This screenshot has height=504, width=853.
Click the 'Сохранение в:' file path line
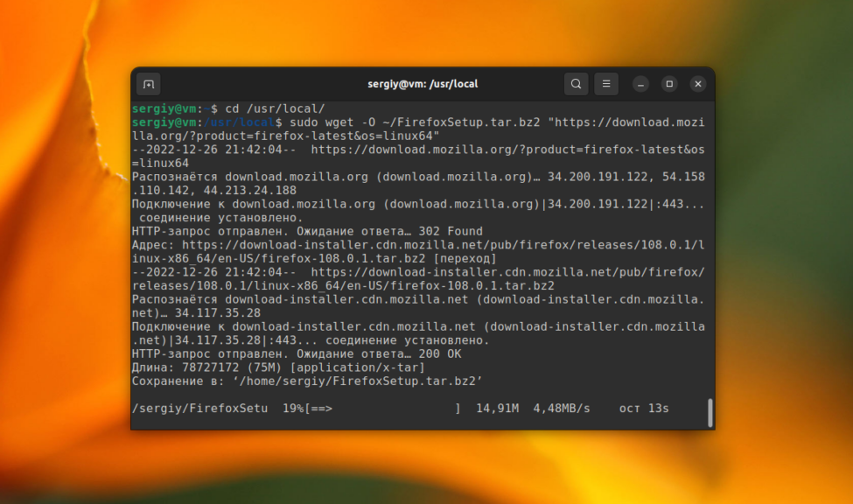307,381
